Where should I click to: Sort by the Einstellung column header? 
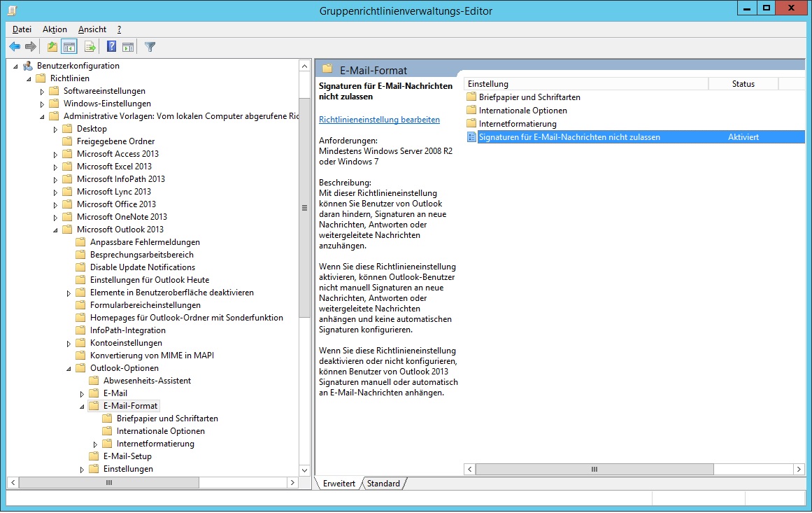[x=585, y=84]
